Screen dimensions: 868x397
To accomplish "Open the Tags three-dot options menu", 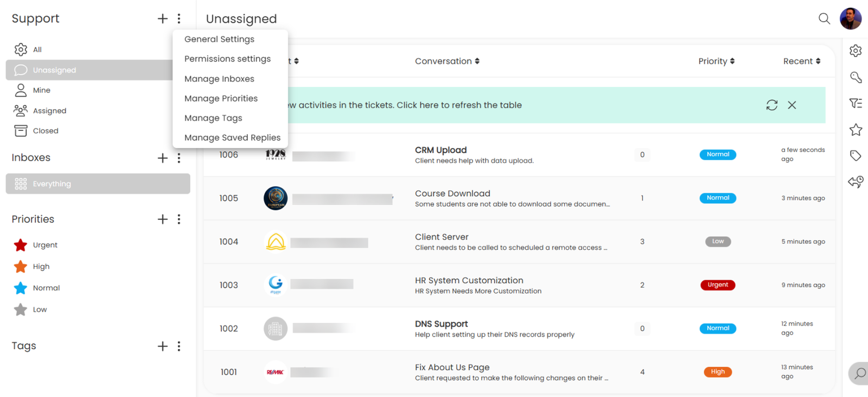I will click(179, 346).
